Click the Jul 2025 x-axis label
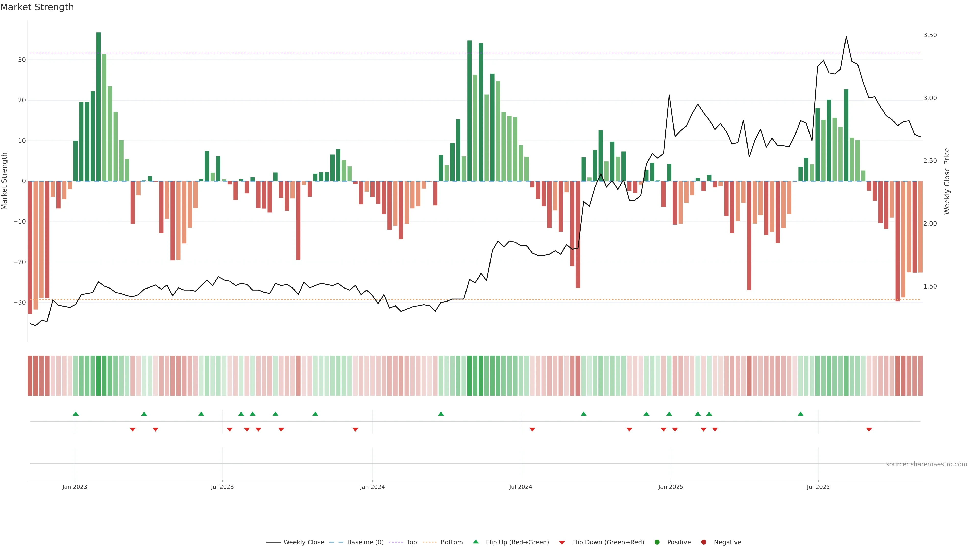 (818, 487)
